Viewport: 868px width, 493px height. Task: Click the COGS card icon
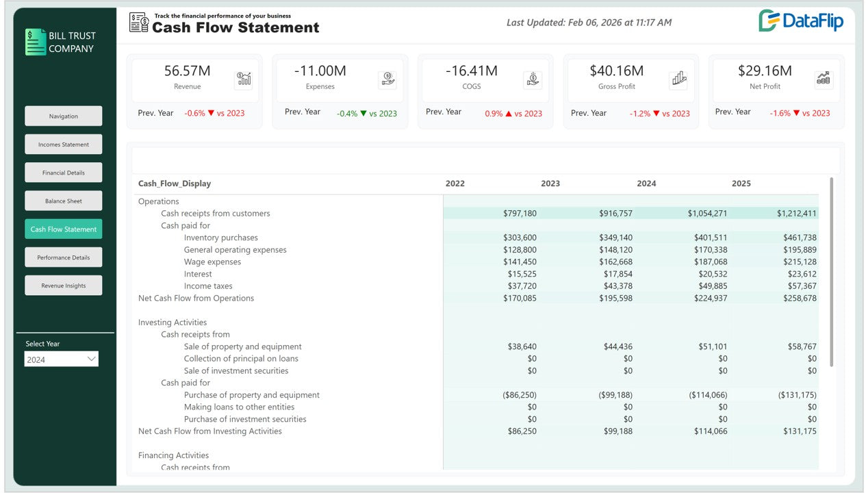(532, 79)
